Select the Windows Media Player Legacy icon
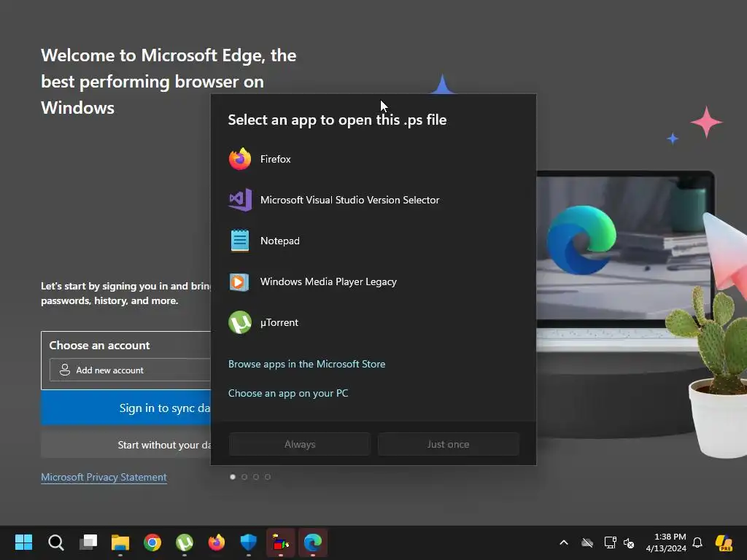 coord(239,282)
